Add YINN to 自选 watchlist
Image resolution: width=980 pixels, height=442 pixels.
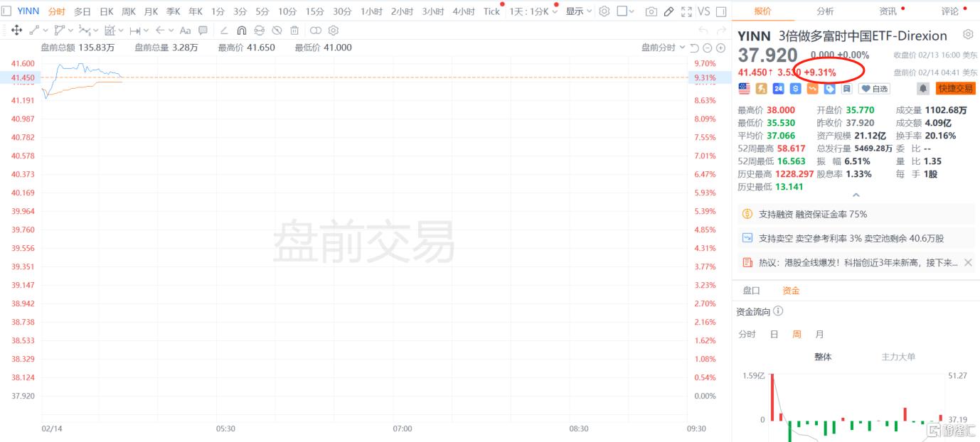coord(874,89)
